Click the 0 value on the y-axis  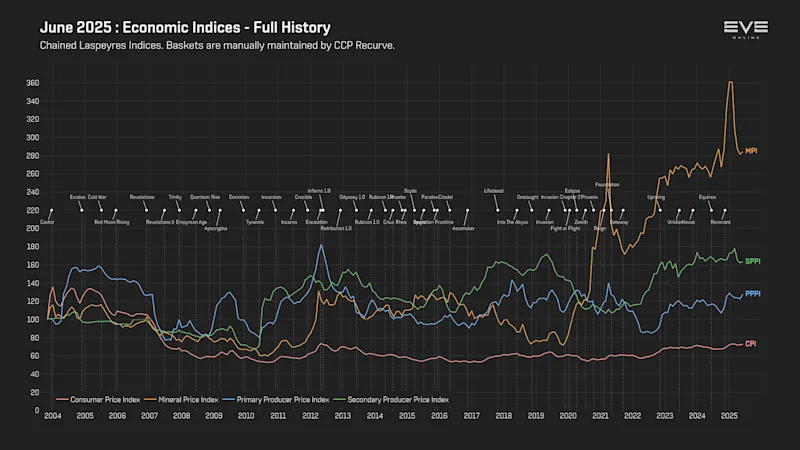click(x=37, y=410)
